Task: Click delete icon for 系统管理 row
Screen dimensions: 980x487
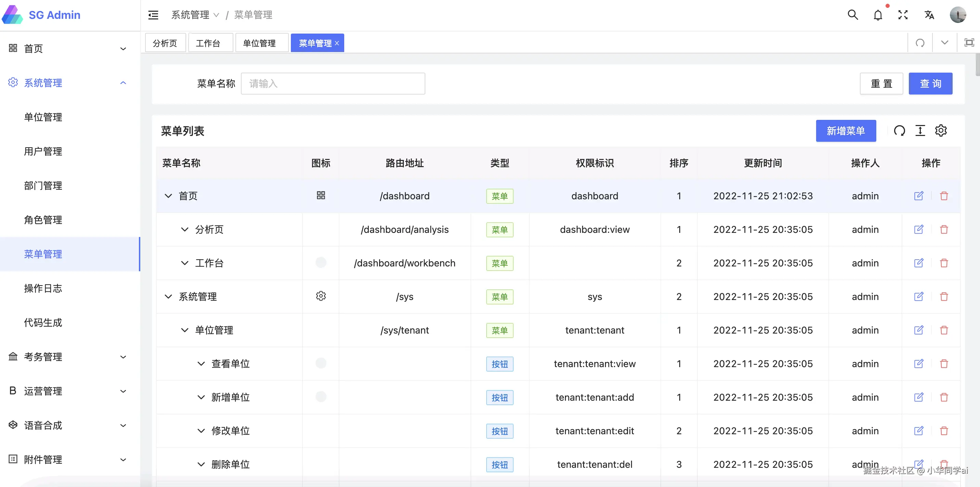Action: coord(944,297)
